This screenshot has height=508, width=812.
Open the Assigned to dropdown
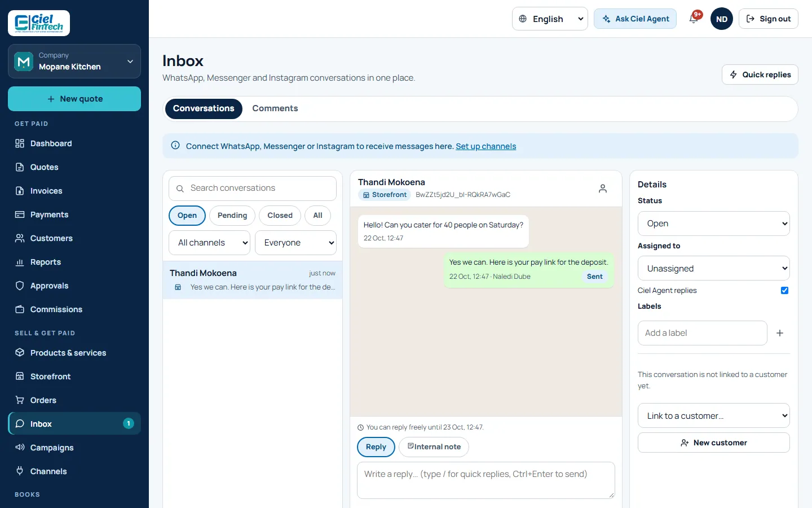click(714, 269)
